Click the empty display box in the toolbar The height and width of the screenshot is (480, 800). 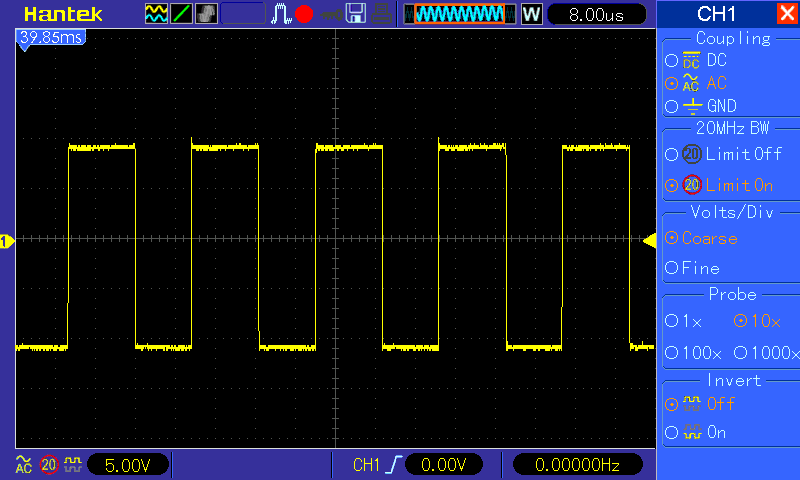243,14
